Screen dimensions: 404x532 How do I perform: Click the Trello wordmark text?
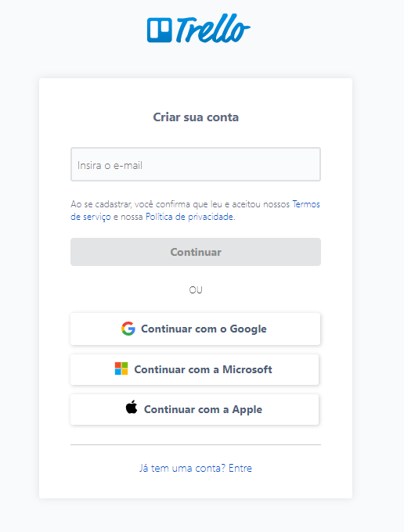pos(213,28)
